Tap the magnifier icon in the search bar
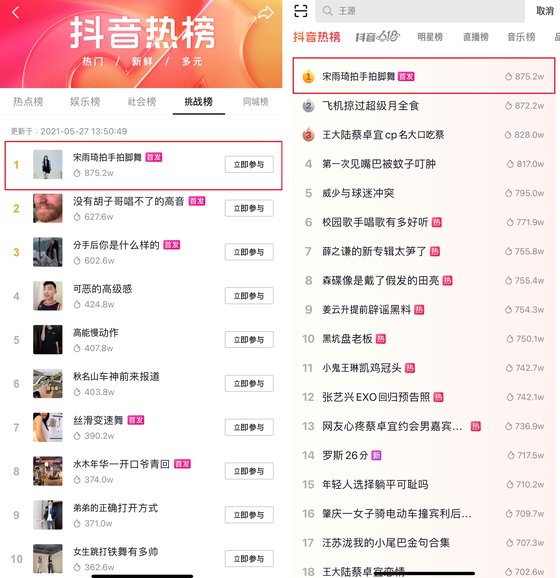The height and width of the screenshot is (578, 560). point(327,11)
